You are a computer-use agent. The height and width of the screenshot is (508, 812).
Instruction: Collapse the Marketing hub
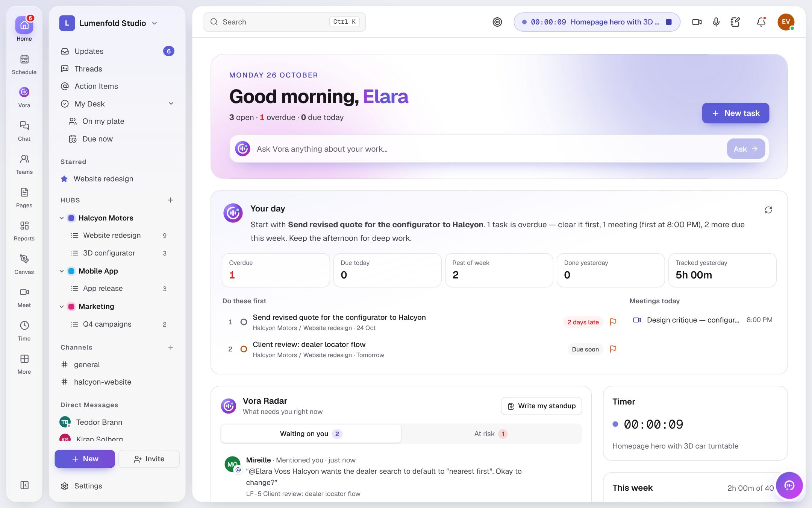[x=62, y=306]
